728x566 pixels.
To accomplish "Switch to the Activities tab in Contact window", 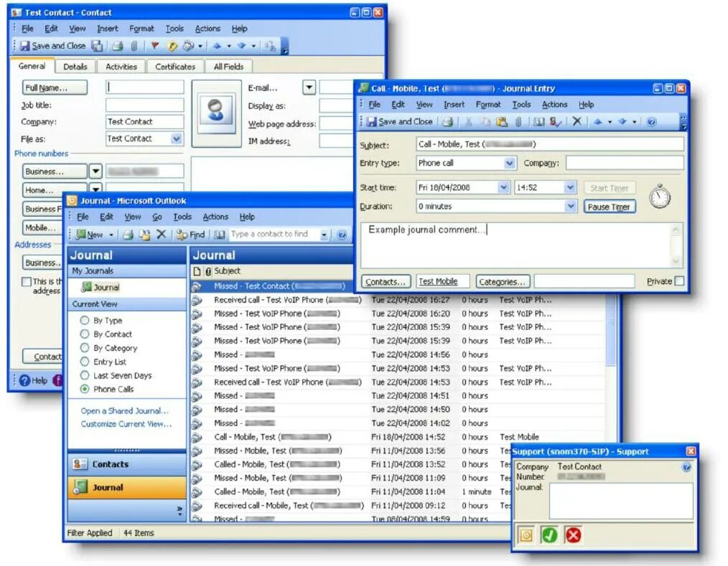I will 121,67.
